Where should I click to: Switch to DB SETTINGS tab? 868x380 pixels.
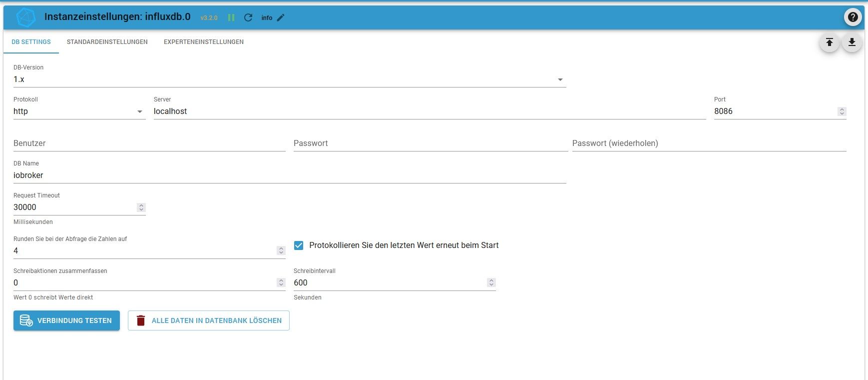(31, 42)
